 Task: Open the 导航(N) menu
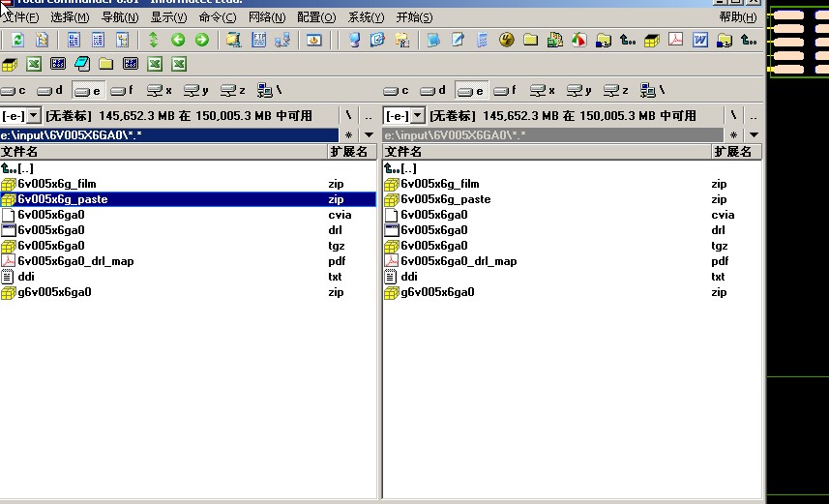click(x=120, y=17)
